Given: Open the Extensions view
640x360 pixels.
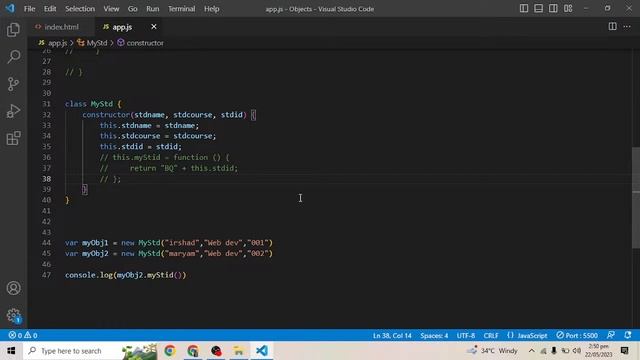Looking at the screenshot, I should pos(13,138).
